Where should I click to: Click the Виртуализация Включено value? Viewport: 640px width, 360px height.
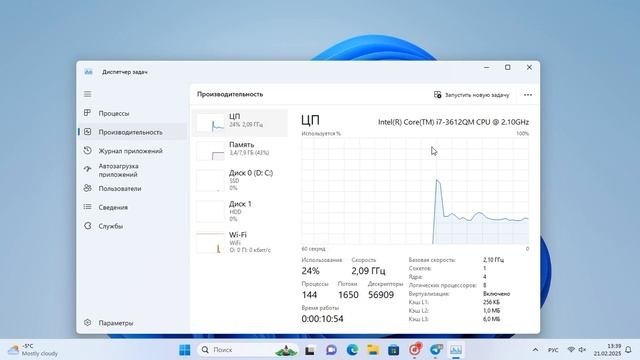(496, 294)
